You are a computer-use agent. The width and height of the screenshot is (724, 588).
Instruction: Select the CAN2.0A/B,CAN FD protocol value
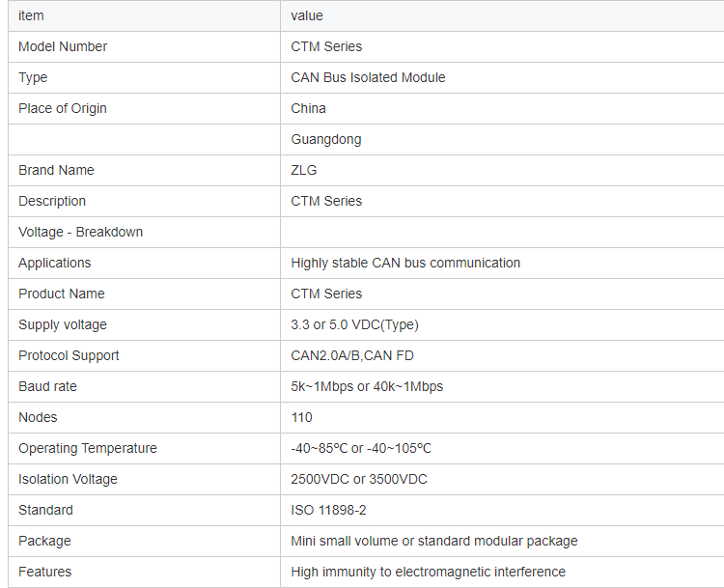[x=352, y=355]
